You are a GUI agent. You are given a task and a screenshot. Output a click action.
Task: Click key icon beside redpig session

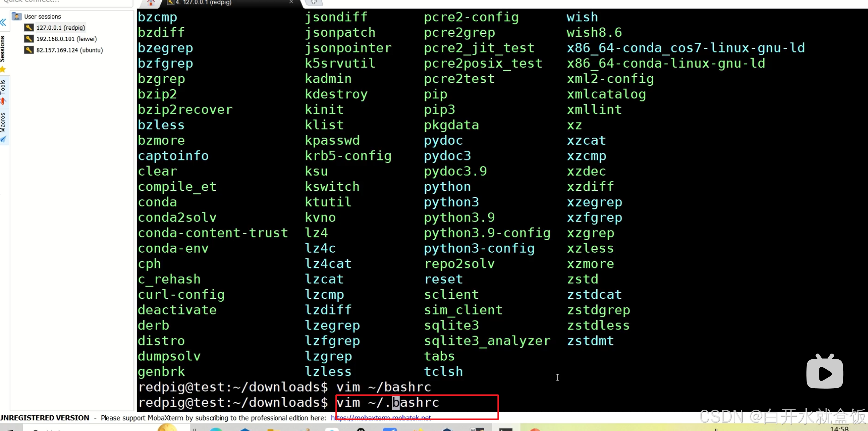pos(29,27)
